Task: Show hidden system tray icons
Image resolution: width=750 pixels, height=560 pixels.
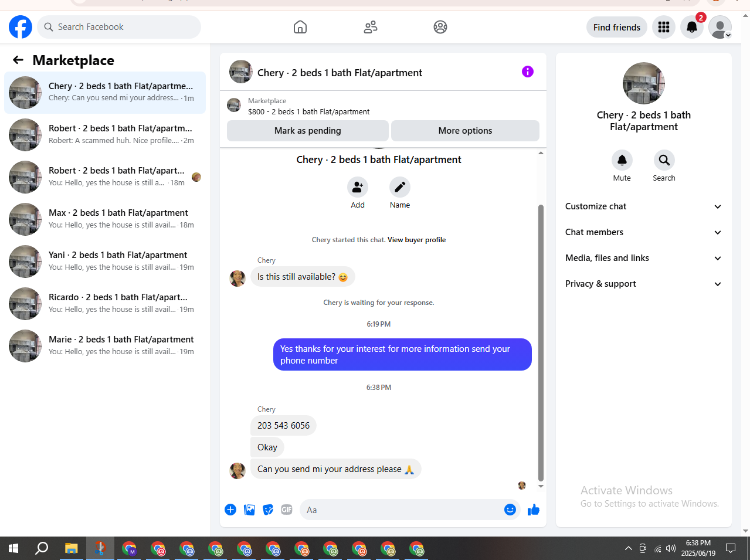Action: click(629, 549)
